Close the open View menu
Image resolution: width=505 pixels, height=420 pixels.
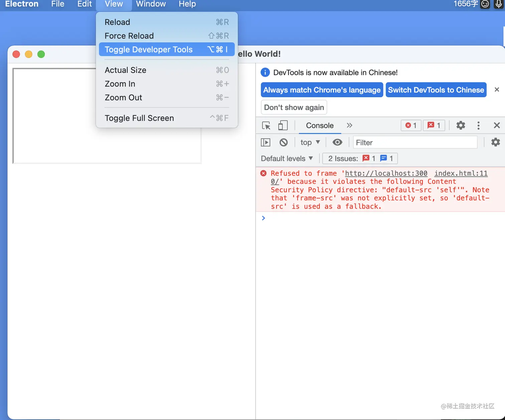[x=114, y=4]
